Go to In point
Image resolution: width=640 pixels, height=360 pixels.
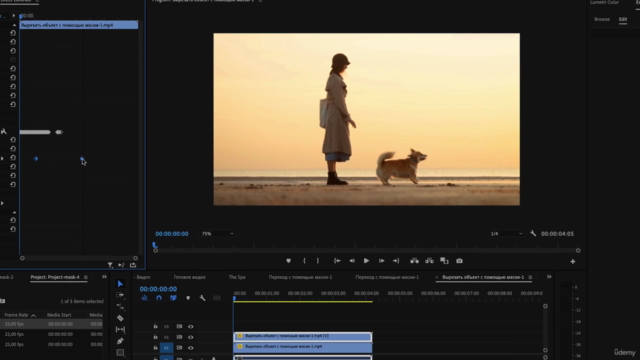tap(337, 261)
